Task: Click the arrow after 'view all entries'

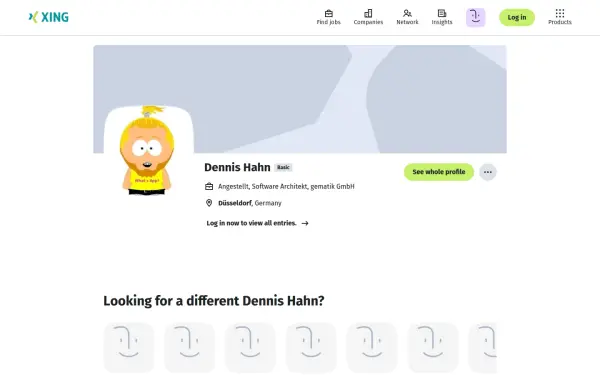Action: [x=305, y=223]
